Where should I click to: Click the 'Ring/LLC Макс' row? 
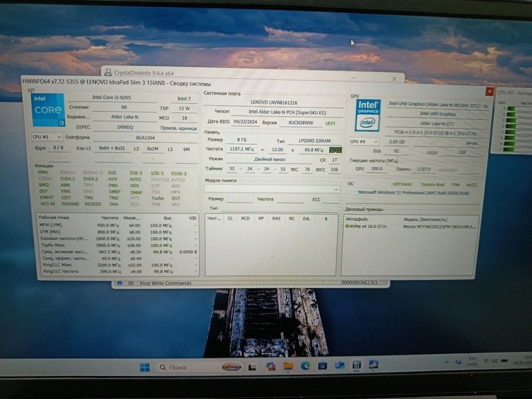coord(117,265)
